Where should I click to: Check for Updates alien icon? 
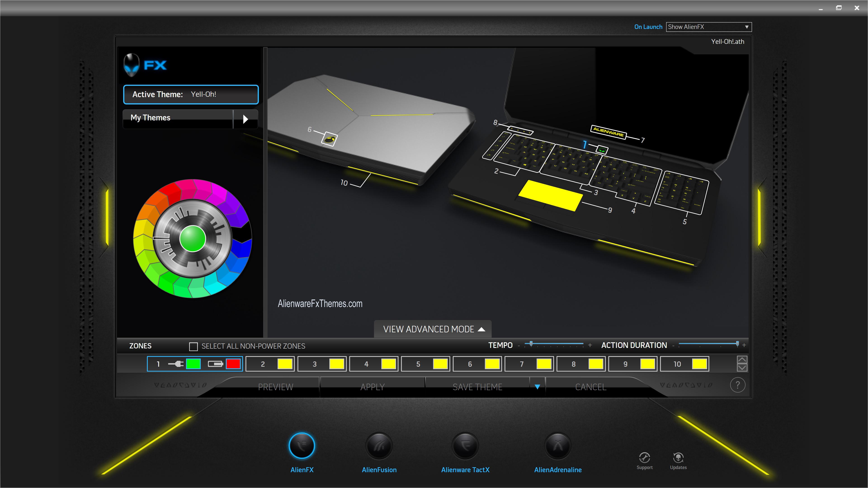pyautogui.click(x=678, y=457)
